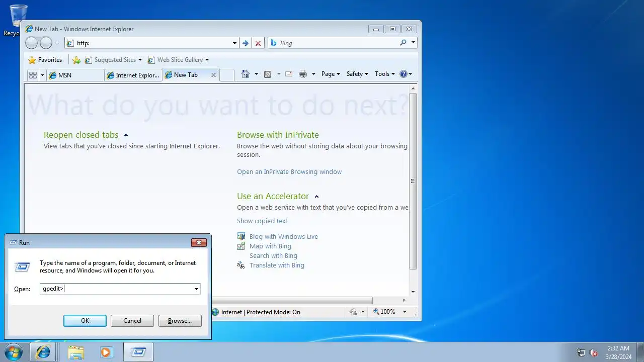This screenshot has width=644, height=362.
Task: Expand the address bar history dropdown
Action: click(234, 43)
